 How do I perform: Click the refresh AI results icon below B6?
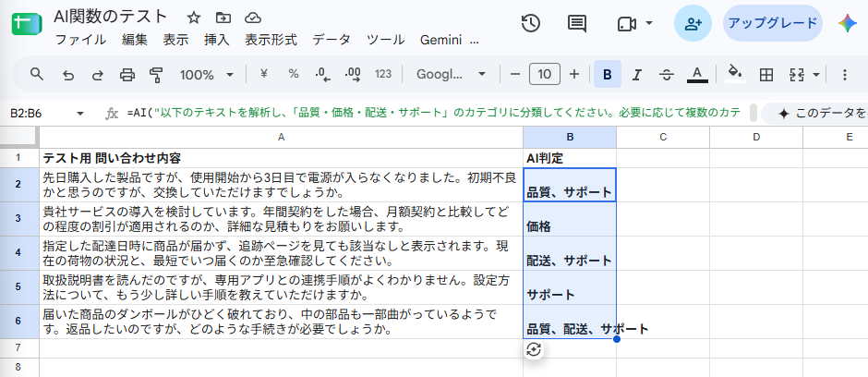point(534,349)
